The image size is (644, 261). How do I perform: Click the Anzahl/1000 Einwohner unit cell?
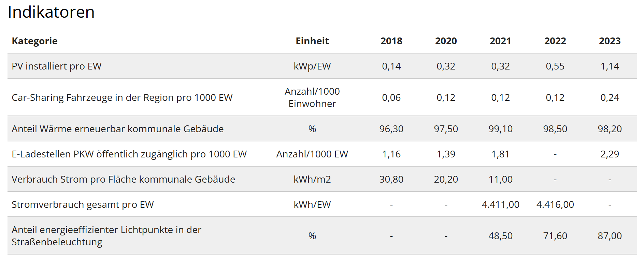coord(312,97)
